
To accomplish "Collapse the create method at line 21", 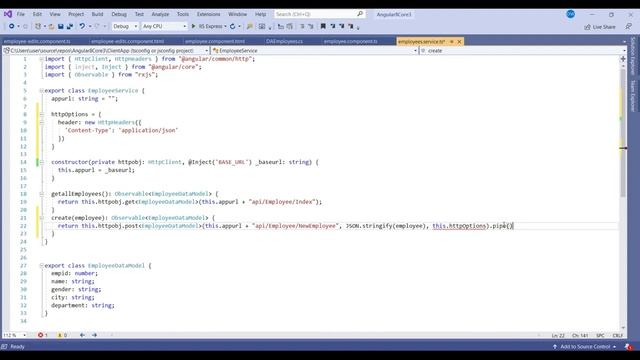I will (x=41, y=218).
